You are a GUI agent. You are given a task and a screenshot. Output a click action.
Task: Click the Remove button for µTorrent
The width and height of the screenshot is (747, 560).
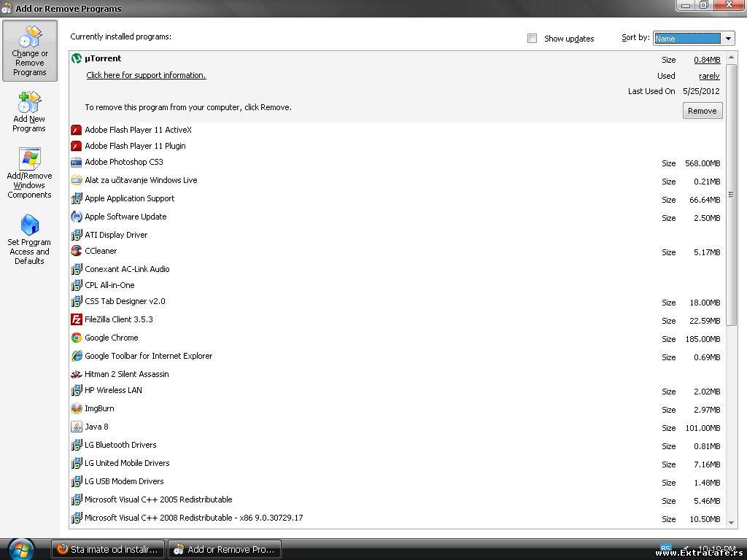pos(703,111)
